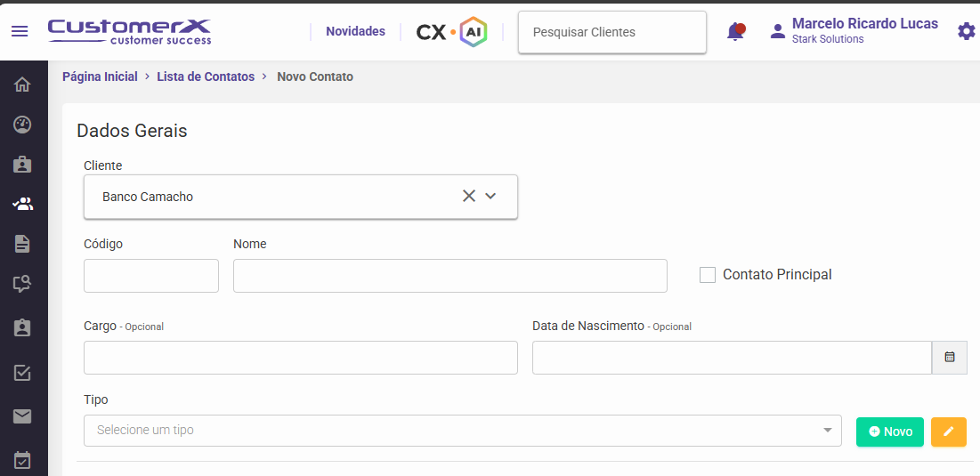Select the contacts people icon in sidebar

[22, 204]
